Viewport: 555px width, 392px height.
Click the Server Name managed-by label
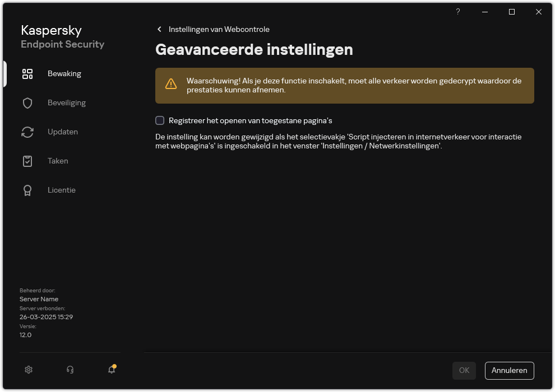click(x=39, y=299)
